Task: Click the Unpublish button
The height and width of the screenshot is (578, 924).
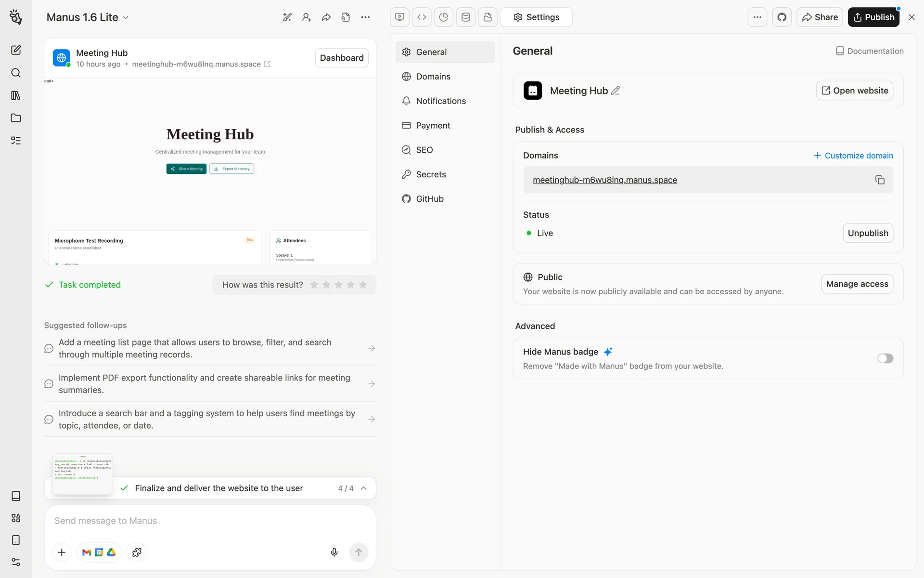Action: coord(868,233)
